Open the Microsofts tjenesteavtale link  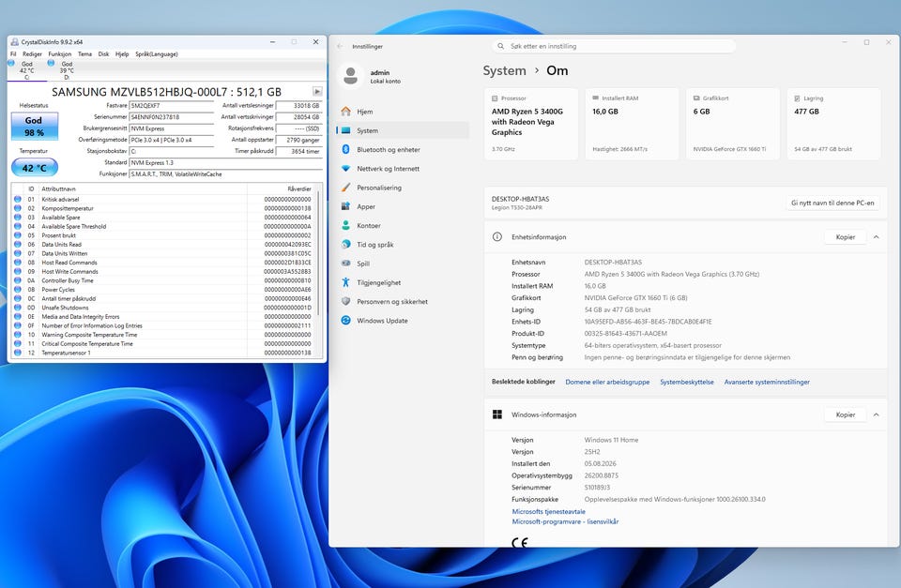pos(548,511)
